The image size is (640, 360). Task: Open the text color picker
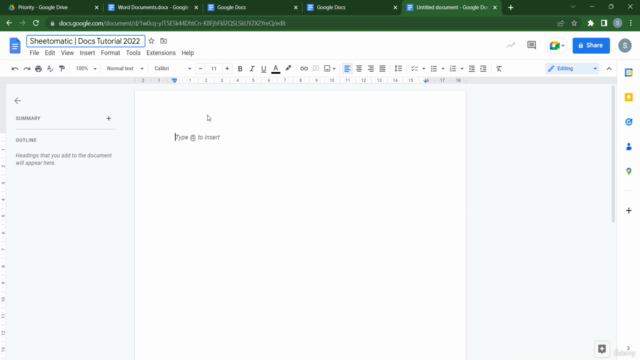point(276,69)
